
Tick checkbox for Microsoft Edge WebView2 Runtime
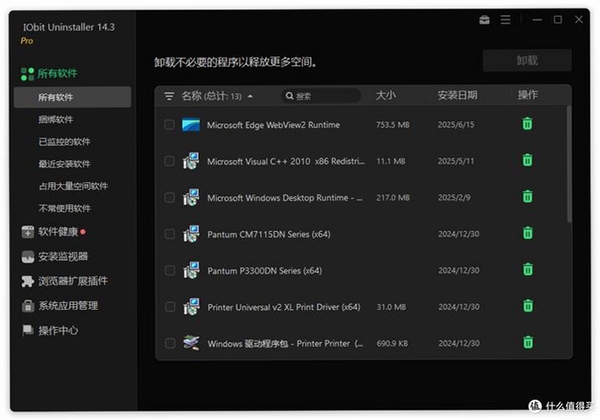(x=169, y=125)
